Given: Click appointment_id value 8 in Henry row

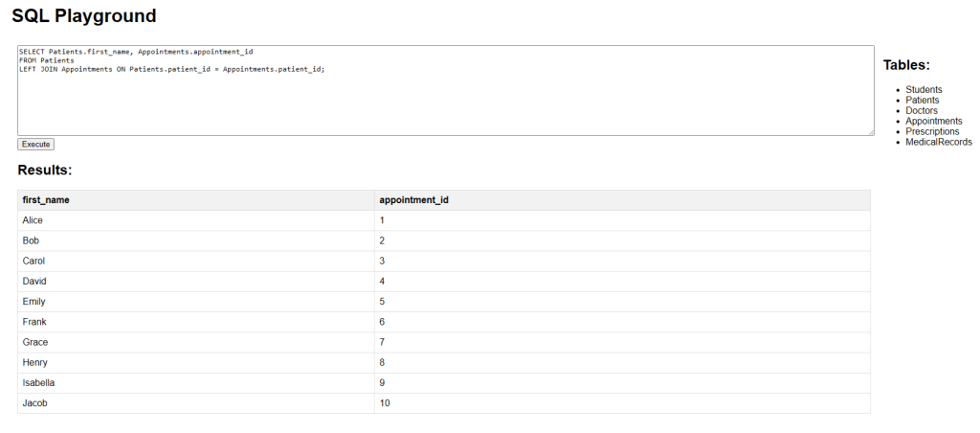Looking at the screenshot, I should (x=622, y=362).
